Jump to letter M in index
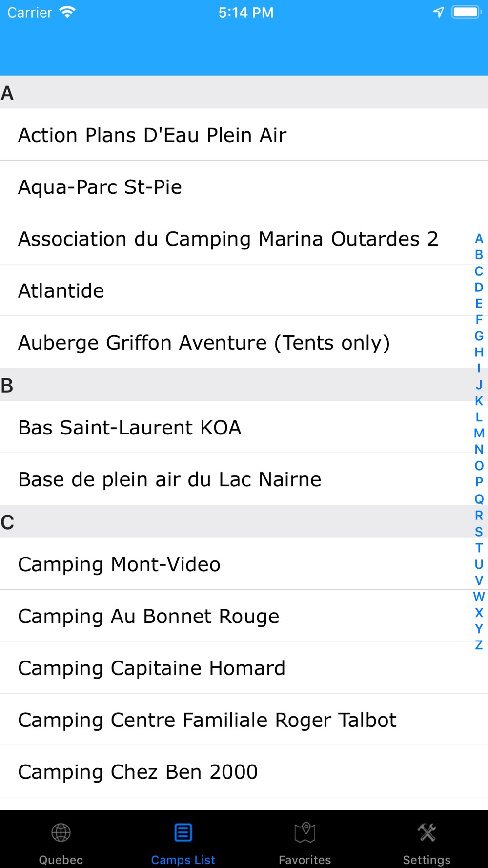Image resolution: width=488 pixels, height=868 pixels. pos(479,434)
